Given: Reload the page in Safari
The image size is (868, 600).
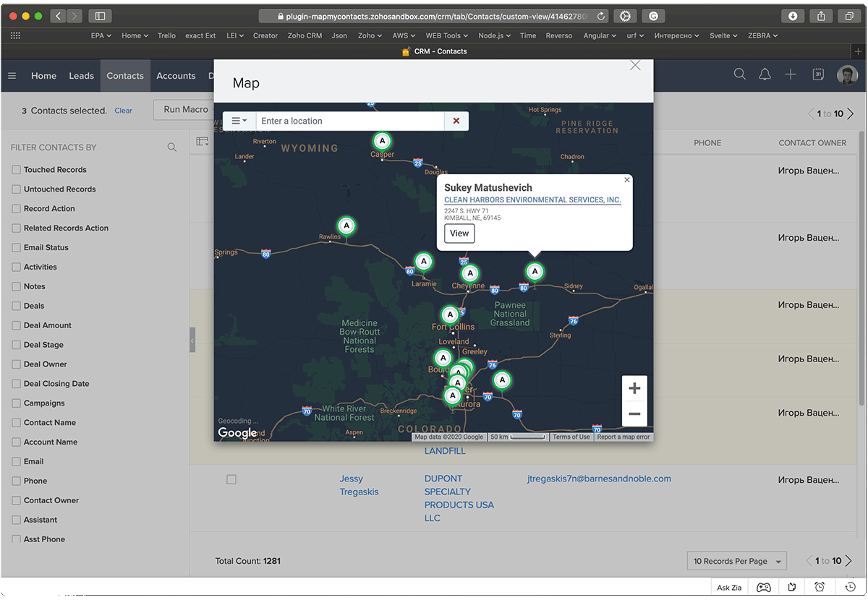Looking at the screenshot, I should pyautogui.click(x=602, y=16).
